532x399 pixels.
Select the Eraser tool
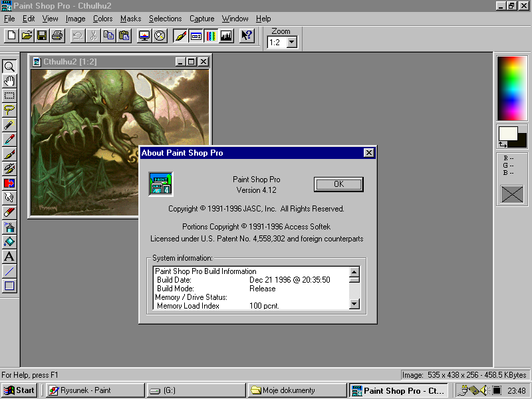9,213
